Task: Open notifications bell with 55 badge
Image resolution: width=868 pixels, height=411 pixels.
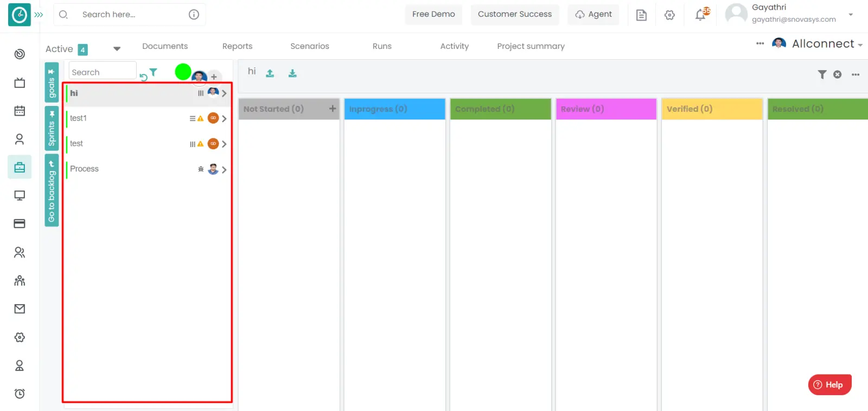Action: tap(701, 14)
